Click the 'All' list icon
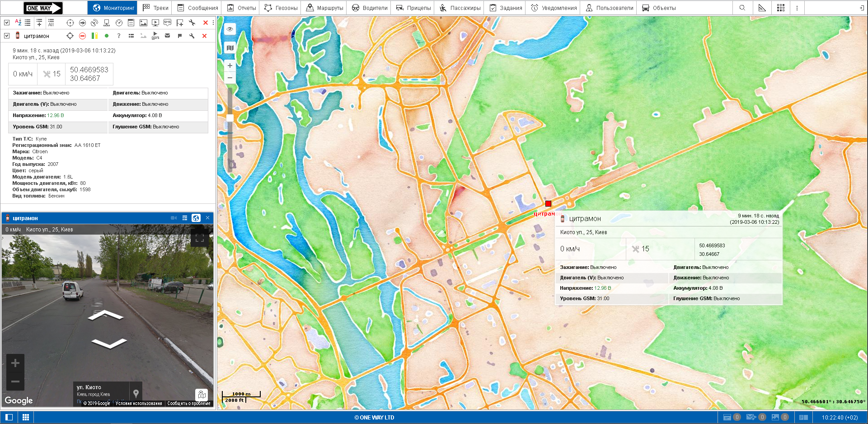868x424 pixels. (x=51, y=23)
